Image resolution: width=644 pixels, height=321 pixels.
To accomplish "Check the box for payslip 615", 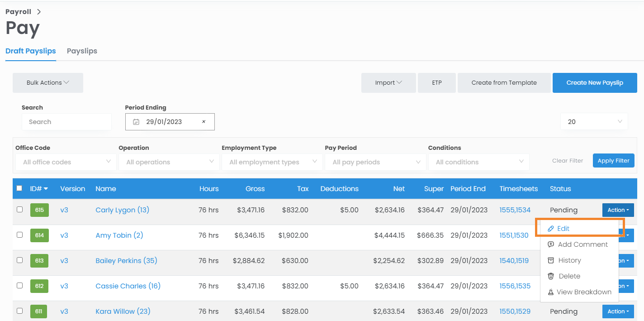I will pos(19,210).
